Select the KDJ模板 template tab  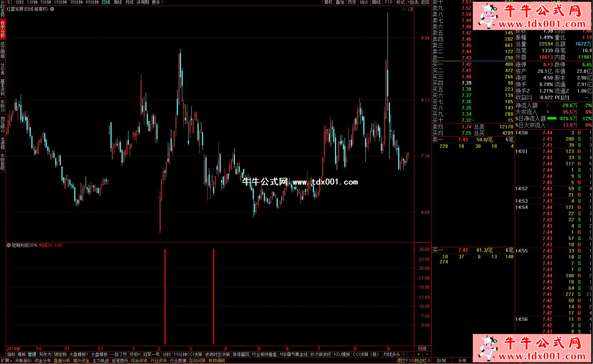click(342, 354)
